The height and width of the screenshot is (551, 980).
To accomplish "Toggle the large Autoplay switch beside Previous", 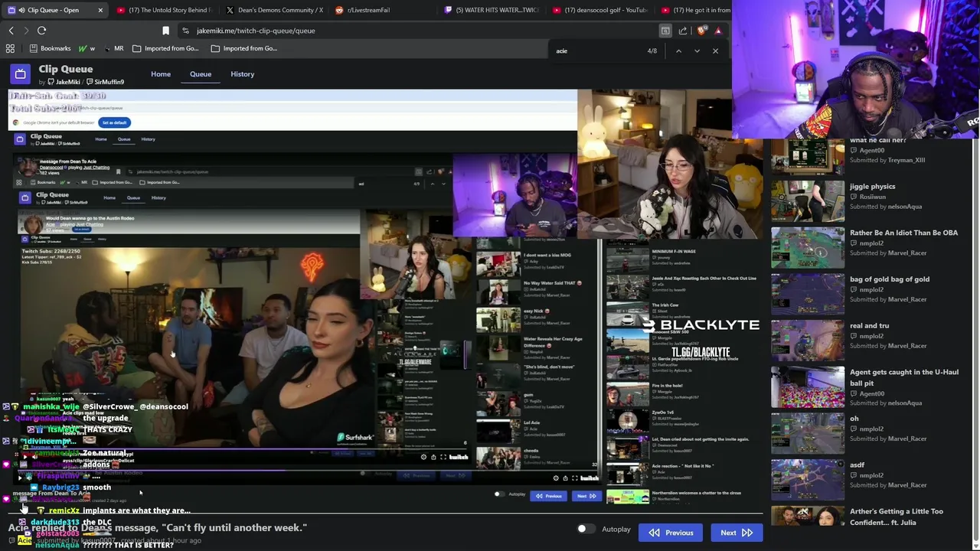I will tap(586, 529).
